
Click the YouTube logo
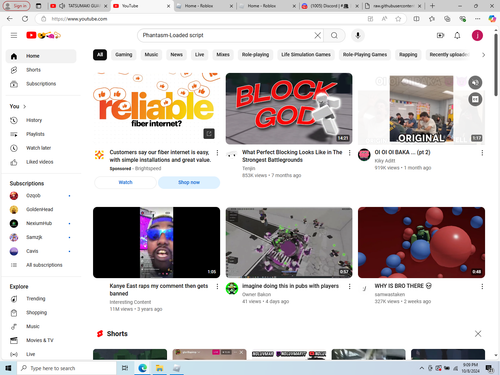pos(43,35)
